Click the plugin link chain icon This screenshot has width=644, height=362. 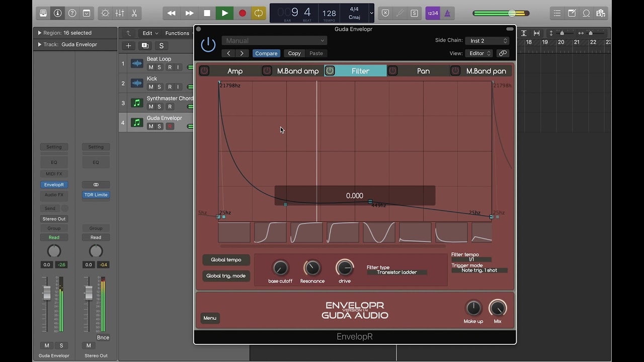click(503, 53)
